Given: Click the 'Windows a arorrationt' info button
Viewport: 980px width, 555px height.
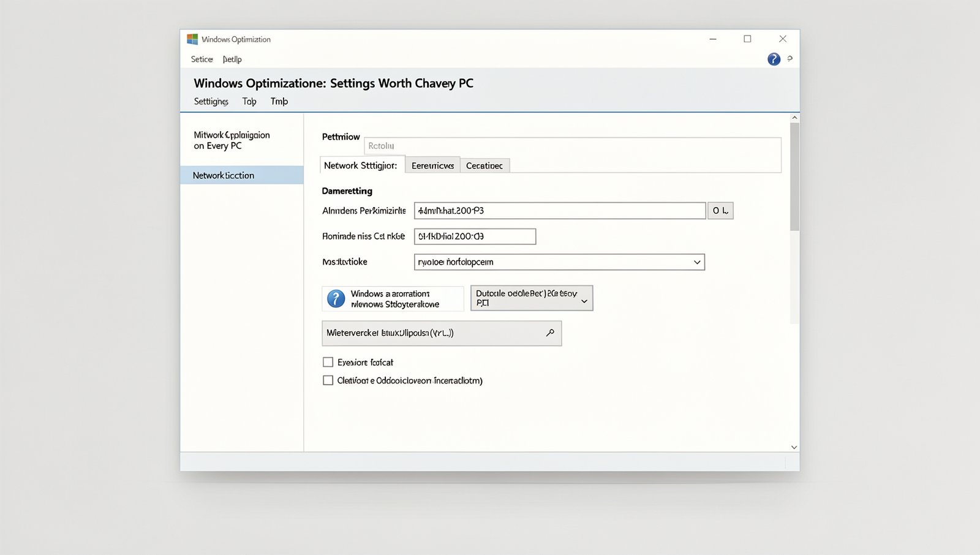Looking at the screenshot, I should coord(393,298).
